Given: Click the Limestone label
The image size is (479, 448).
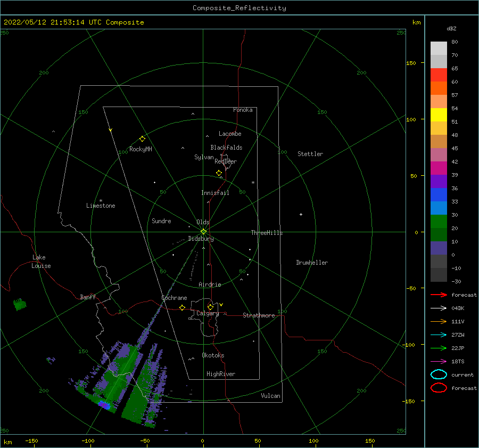Looking at the screenshot, I should pos(101,206).
